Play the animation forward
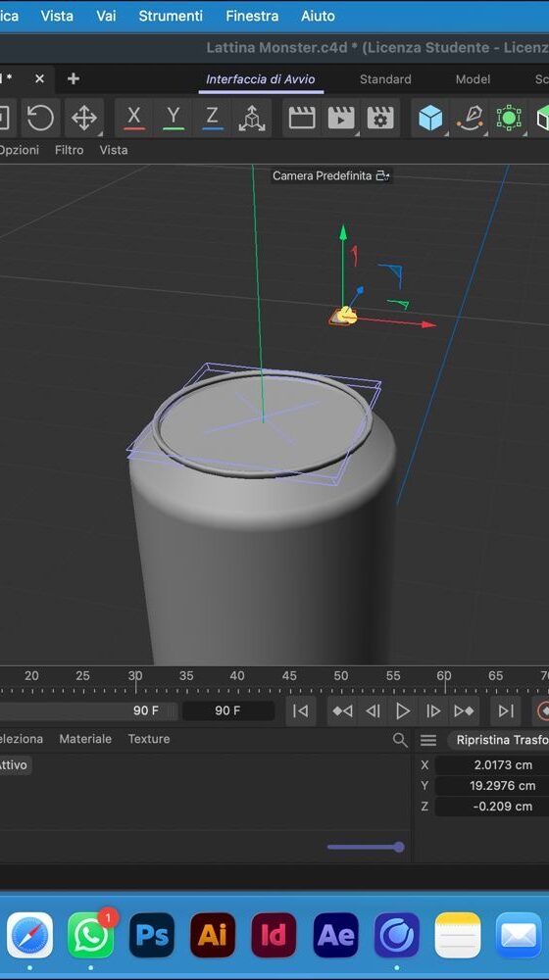The height and width of the screenshot is (980, 549). pyautogui.click(x=403, y=710)
